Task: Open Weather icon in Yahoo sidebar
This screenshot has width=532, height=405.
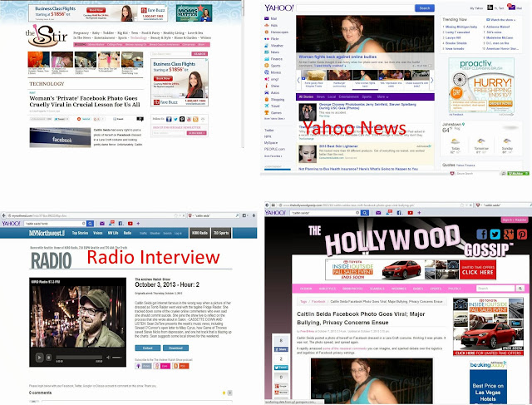Action: (x=267, y=45)
